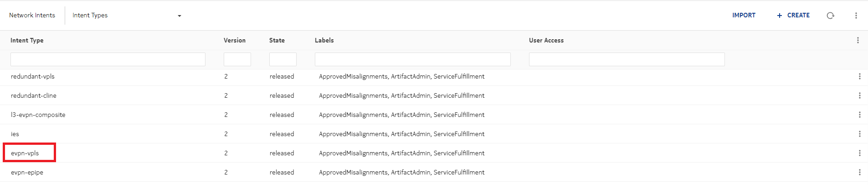The image size is (868, 185).
Task: Sort by the Intent Type column header
Action: [27, 40]
